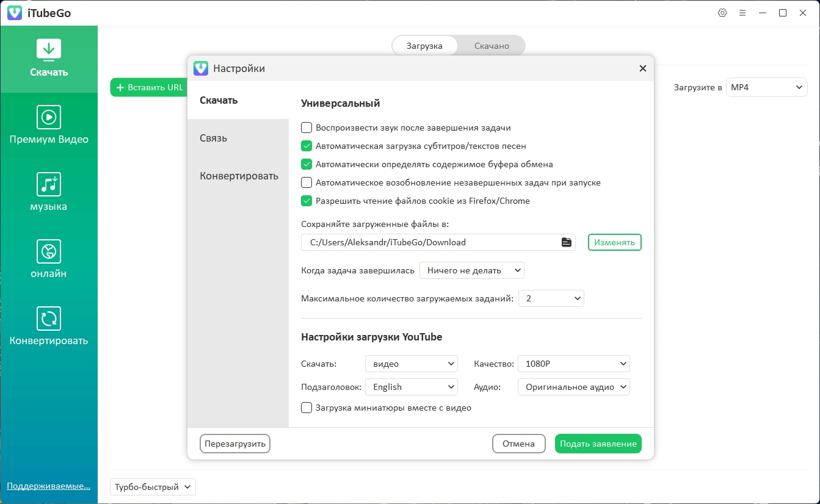Click the Настройки загрузки YouTube heading
The height and width of the screenshot is (504, 820).
pyautogui.click(x=372, y=337)
